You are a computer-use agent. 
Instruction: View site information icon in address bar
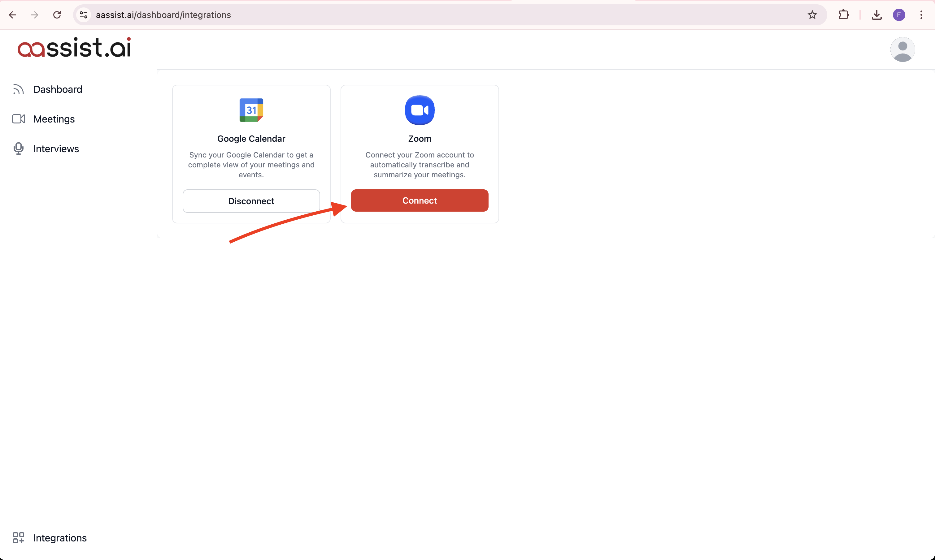pos(84,15)
